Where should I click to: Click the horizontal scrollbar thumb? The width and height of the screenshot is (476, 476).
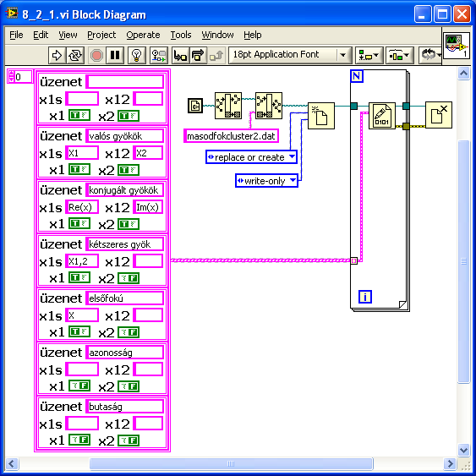tap(231, 463)
